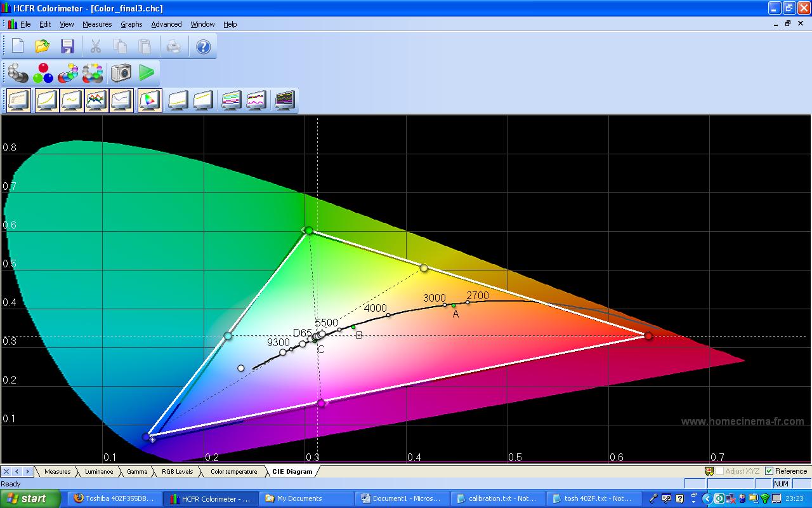The width and height of the screenshot is (812, 508).
Task: Open help via the blue question mark icon
Action: [203, 46]
